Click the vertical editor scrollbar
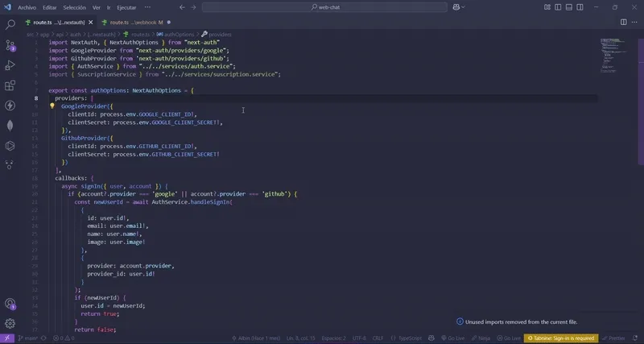 click(641, 103)
